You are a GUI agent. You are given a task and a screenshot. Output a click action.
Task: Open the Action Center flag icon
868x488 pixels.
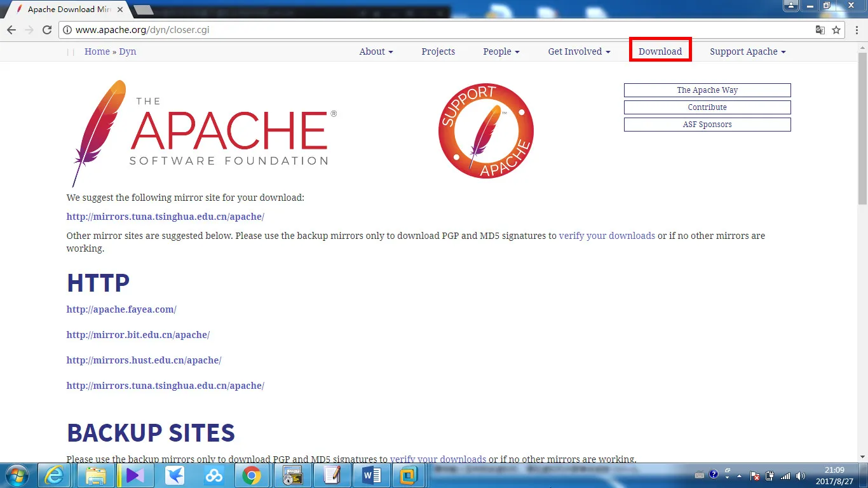coord(755,475)
